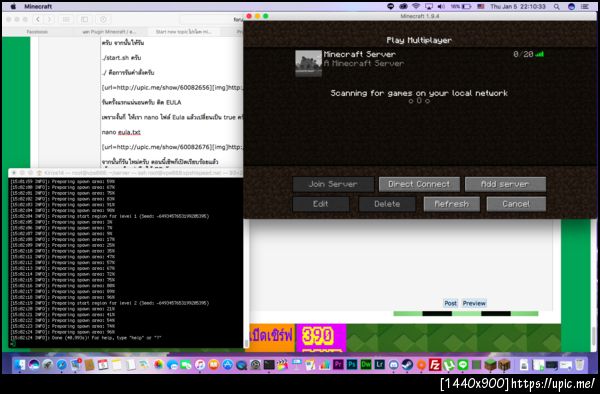The image size is (600, 394).
Task: Click Delete server button
Action: [x=387, y=204]
